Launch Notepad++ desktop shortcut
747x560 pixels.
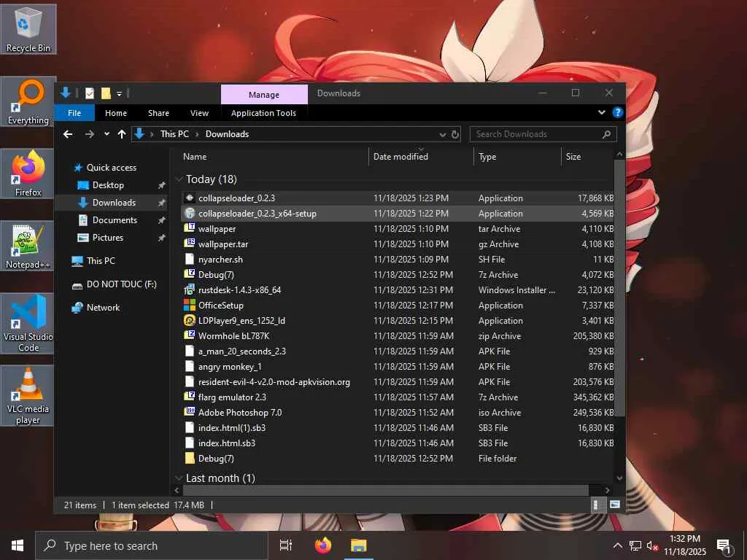pos(28,246)
